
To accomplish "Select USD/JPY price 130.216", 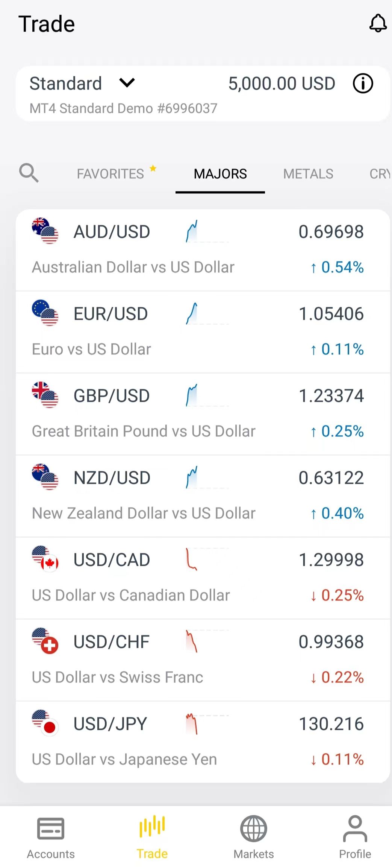I will pyautogui.click(x=331, y=724).
